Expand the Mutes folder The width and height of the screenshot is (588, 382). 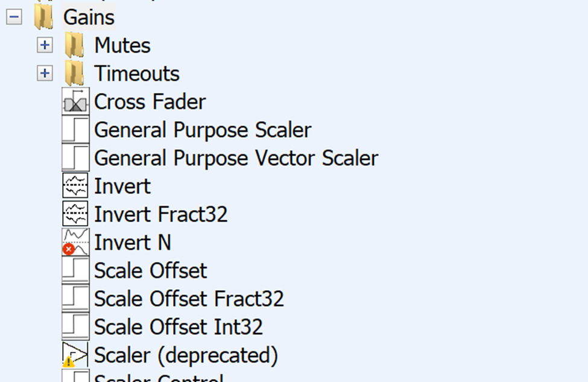click(45, 45)
